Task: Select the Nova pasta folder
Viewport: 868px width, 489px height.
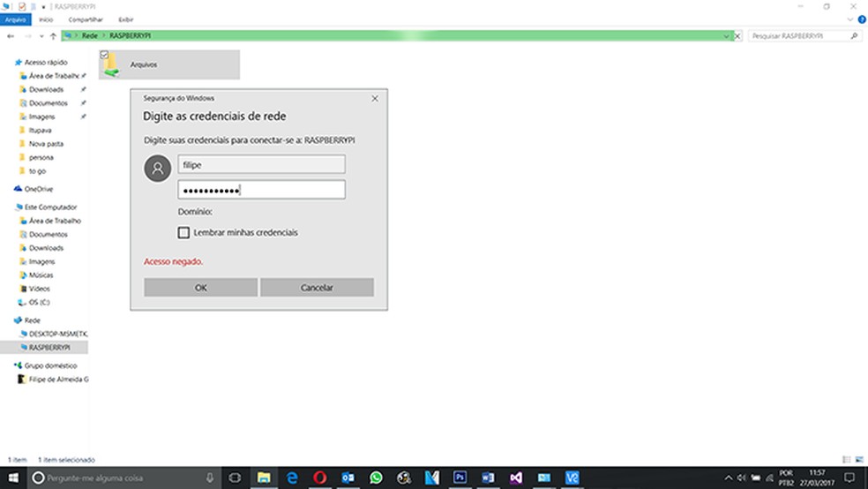Action: [46, 144]
